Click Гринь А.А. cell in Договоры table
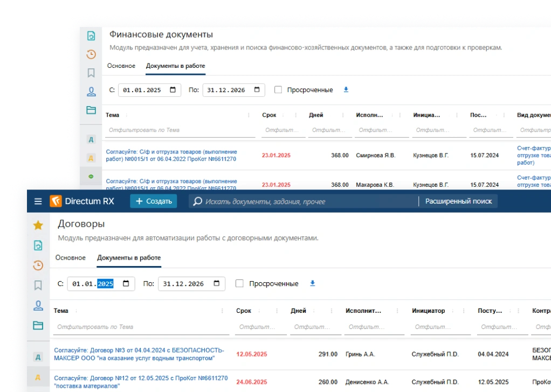The height and width of the screenshot is (392, 551). click(360, 354)
